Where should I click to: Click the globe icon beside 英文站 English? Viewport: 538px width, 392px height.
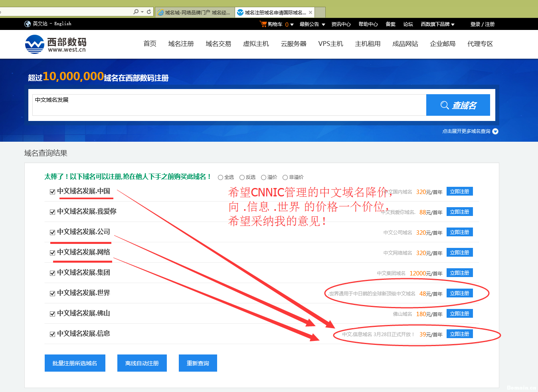[27, 24]
